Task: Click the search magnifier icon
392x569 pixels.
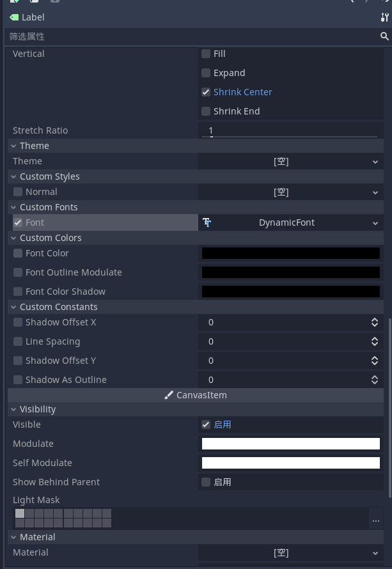Action: click(x=384, y=36)
